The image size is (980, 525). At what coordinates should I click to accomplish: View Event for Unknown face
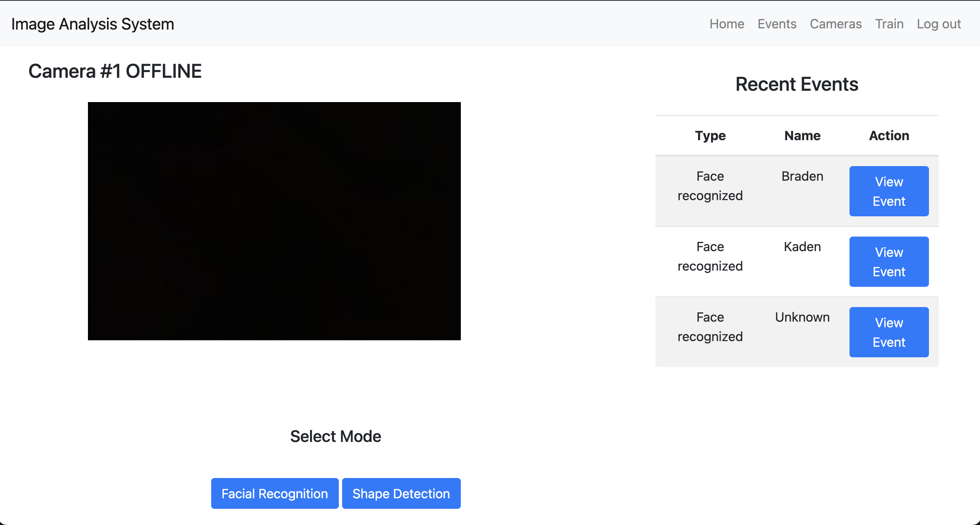point(889,332)
